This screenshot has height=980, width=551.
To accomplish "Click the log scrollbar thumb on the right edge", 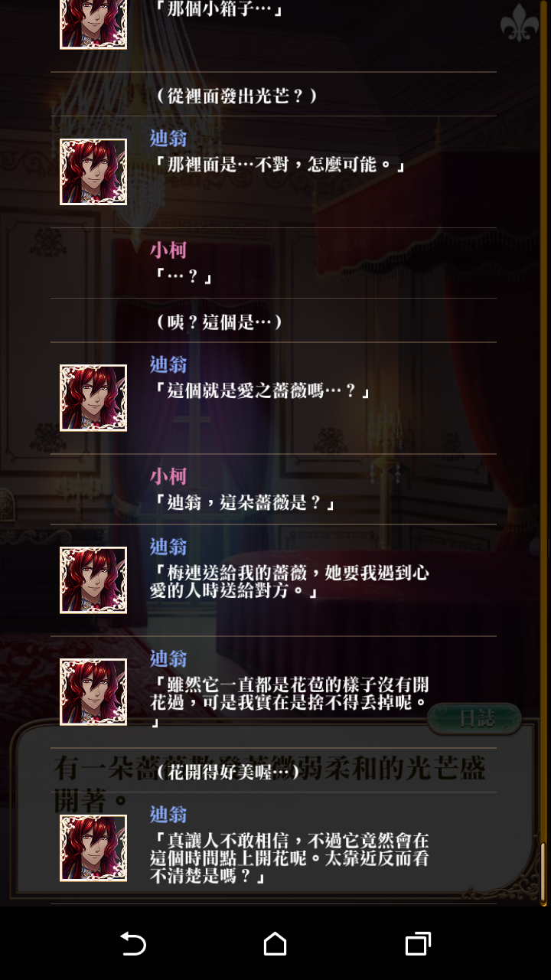I will tap(543, 871).
